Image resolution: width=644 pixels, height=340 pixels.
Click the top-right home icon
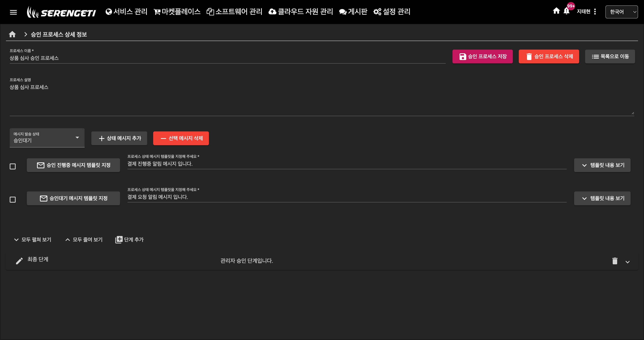(556, 11)
